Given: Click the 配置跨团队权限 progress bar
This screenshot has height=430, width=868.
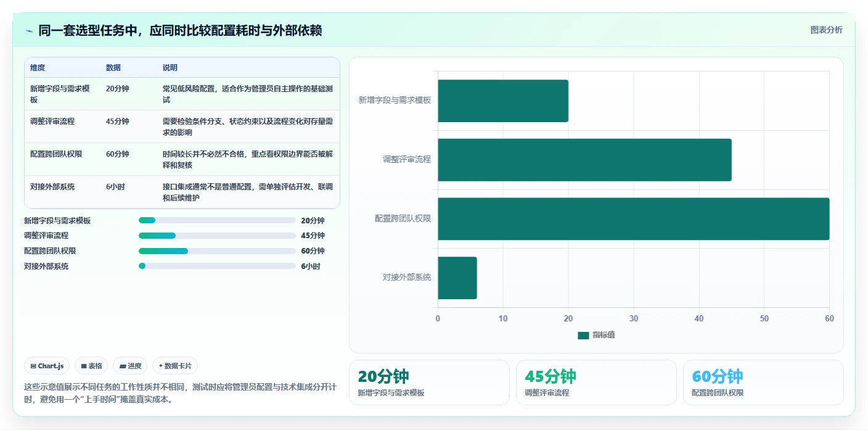Looking at the screenshot, I should pos(217,251).
